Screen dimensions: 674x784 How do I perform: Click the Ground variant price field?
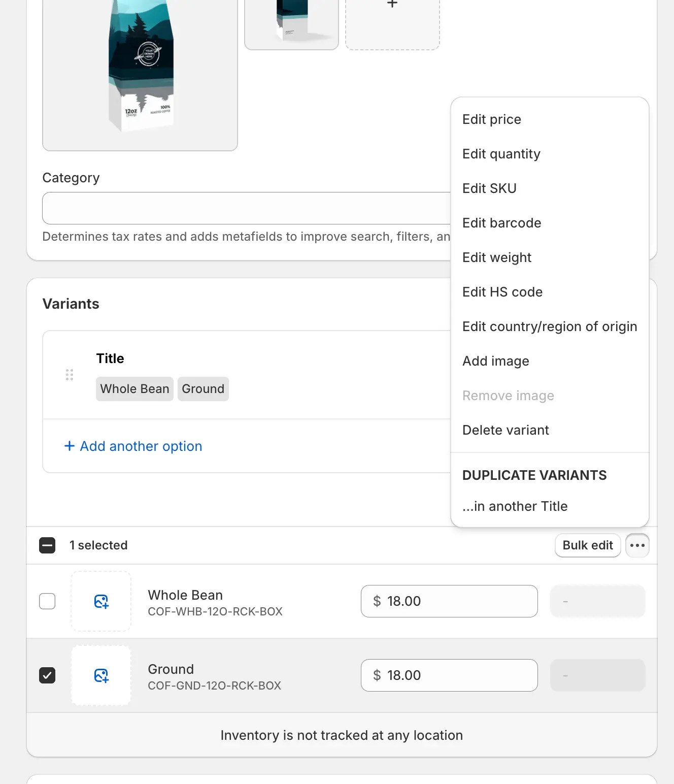tap(449, 675)
